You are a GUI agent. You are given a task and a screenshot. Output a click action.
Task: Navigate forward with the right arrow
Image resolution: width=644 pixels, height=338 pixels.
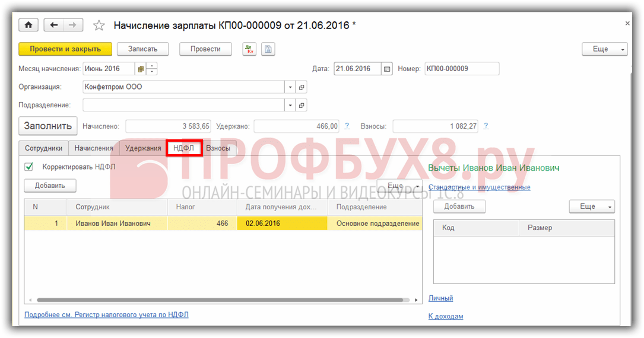(72, 25)
